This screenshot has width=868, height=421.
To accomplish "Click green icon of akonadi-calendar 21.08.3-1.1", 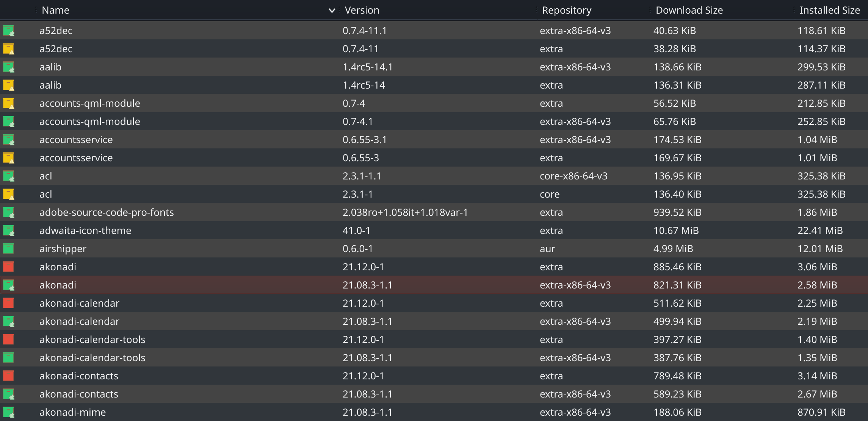I will 9,321.
